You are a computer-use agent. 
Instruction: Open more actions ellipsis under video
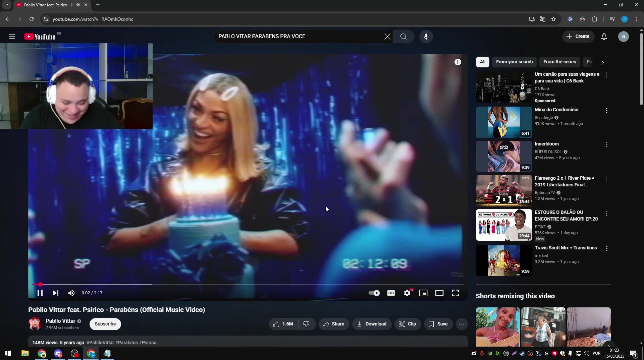462,324
